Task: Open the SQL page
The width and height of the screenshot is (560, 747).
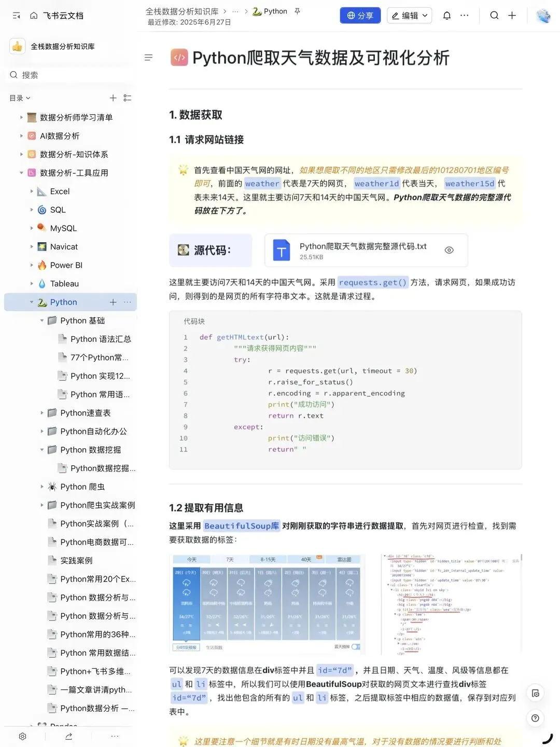Action: [x=58, y=210]
